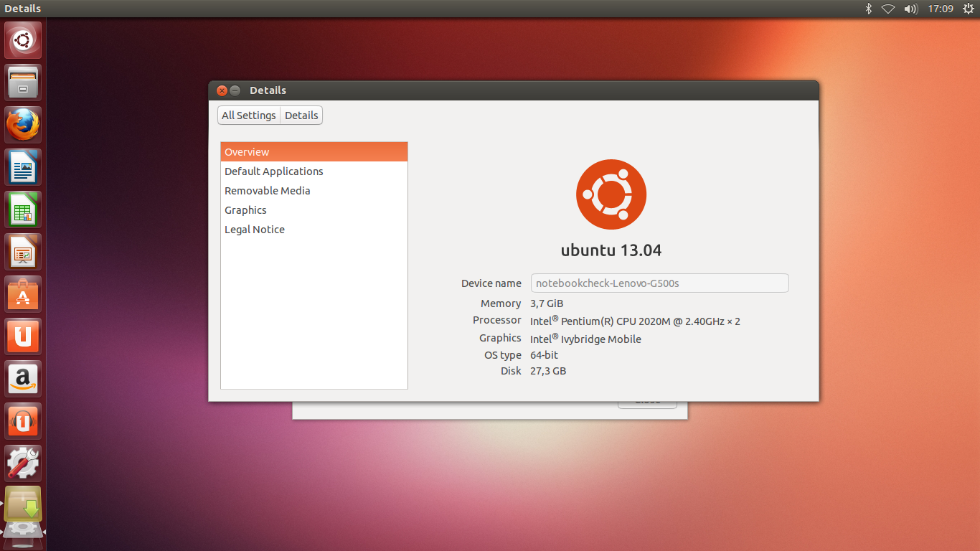Start LibreOffice Impress from the launcher
980x551 pixels.
coord(23,252)
